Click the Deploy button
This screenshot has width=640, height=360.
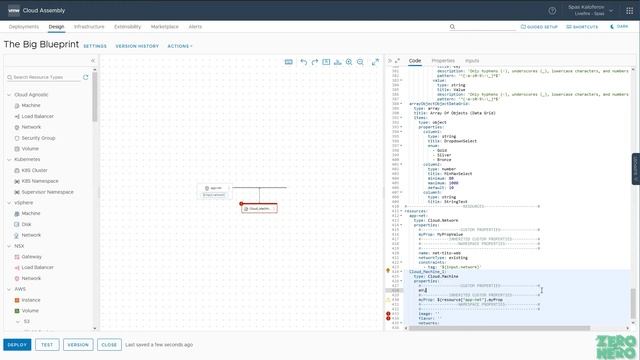(x=17, y=344)
